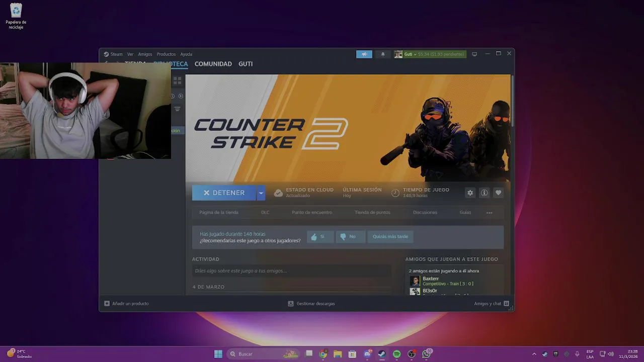Viewport: 644px width, 362px height.
Task: Switch library to grid collections view
Action: 177,80
